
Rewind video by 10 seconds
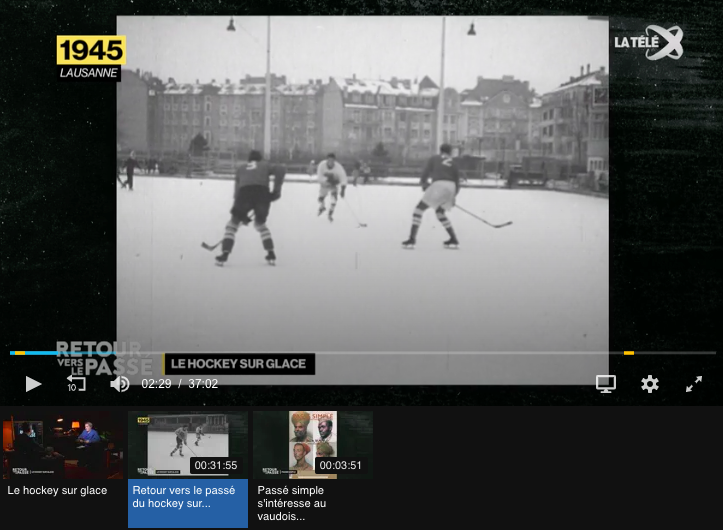pyautogui.click(x=75, y=383)
